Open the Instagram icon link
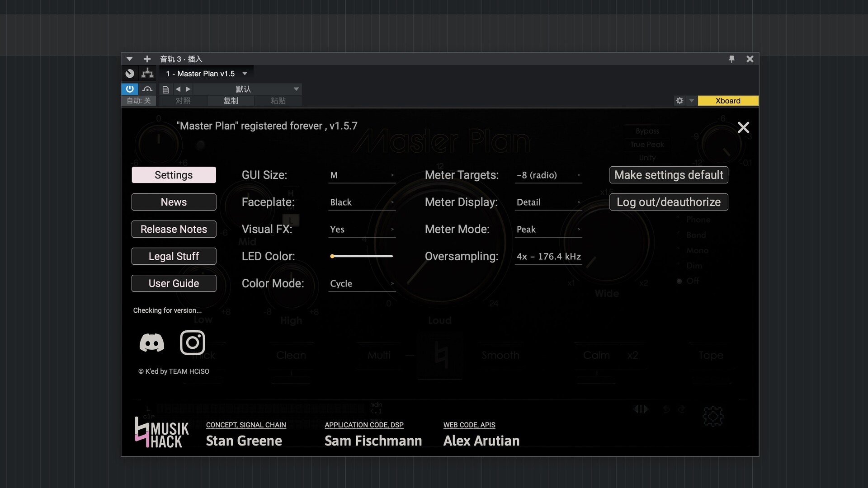This screenshot has width=868, height=488. (193, 343)
